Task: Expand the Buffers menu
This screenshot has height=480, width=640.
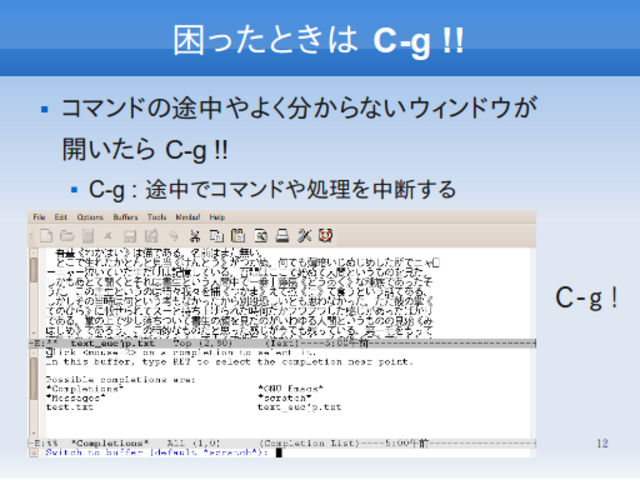Action: click(x=124, y=217)
